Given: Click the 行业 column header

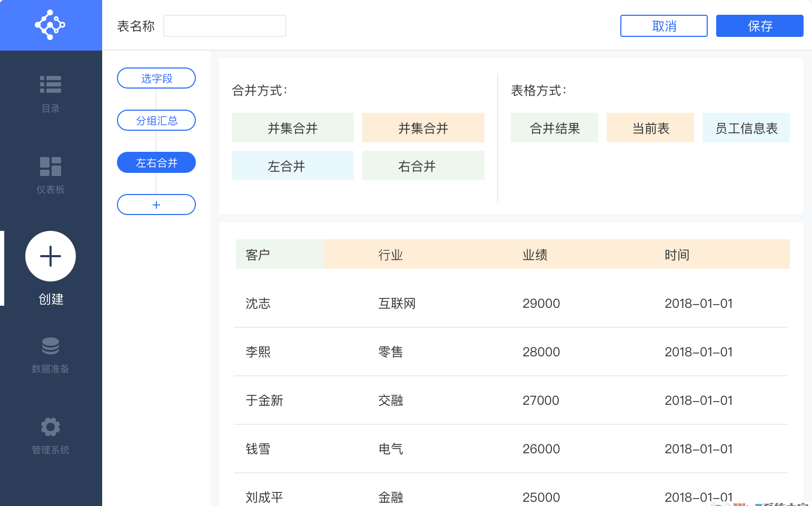Looking at the screenshot, I should (x=391, y=255).
